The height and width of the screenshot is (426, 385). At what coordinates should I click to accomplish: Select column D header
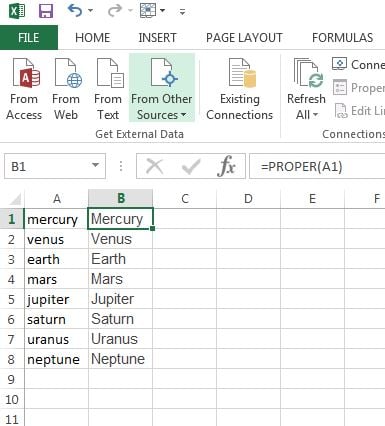point(249,199)
